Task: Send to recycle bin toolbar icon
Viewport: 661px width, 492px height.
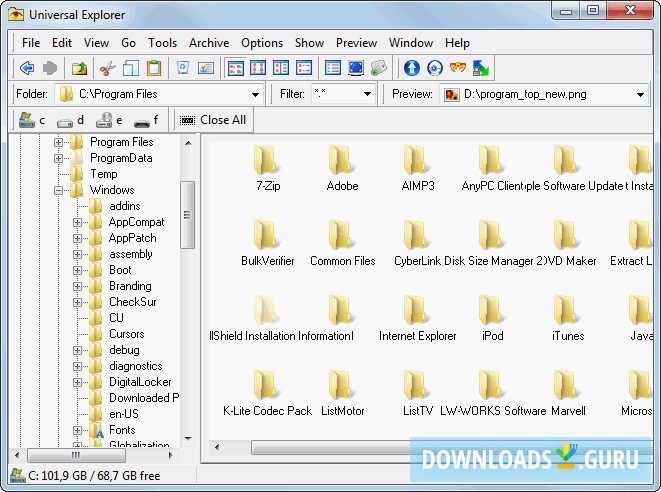Action: (x=183, y=68)
